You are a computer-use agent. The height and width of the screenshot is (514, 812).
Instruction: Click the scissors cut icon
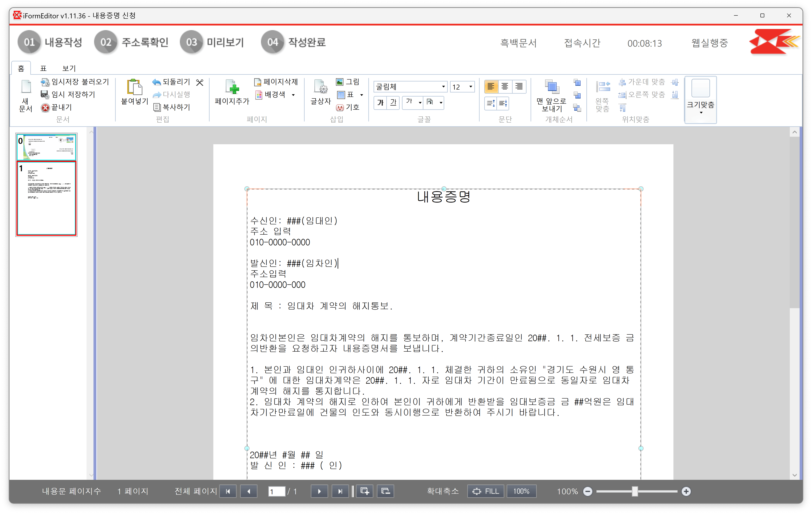click(x=200, y=82)
